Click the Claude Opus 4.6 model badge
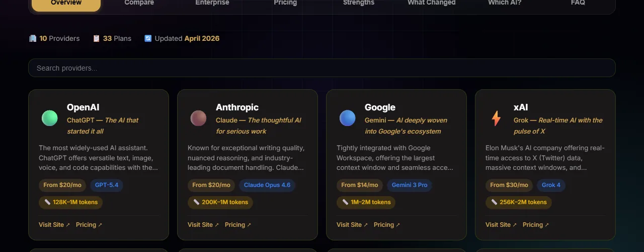The image size is (644, 252). (267, 185)
